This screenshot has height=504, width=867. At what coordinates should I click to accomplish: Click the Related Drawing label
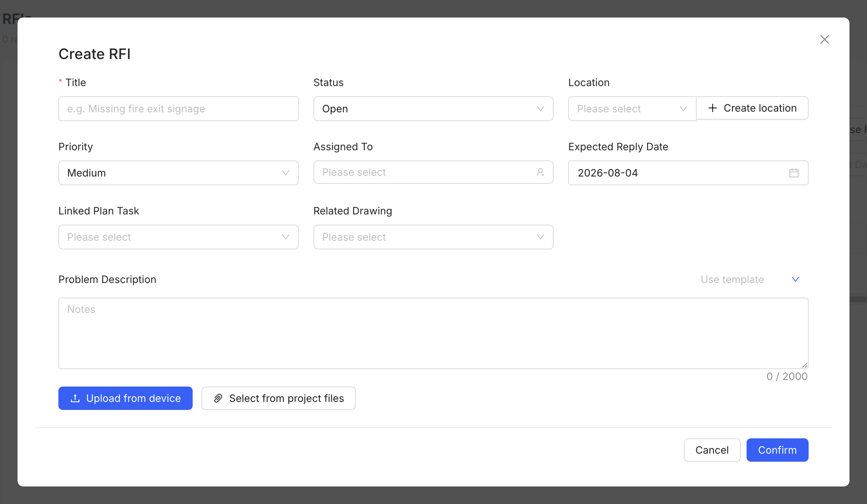coord(353,211)
